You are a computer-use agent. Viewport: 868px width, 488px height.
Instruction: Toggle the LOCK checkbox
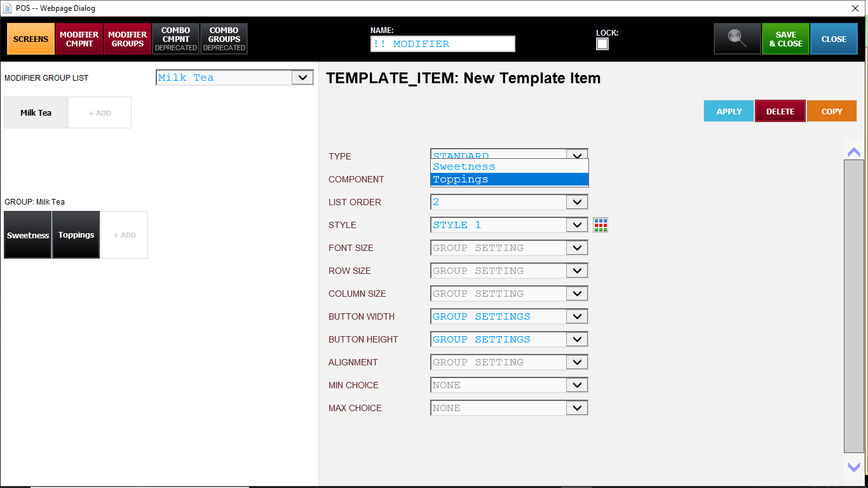coord(602,44)
